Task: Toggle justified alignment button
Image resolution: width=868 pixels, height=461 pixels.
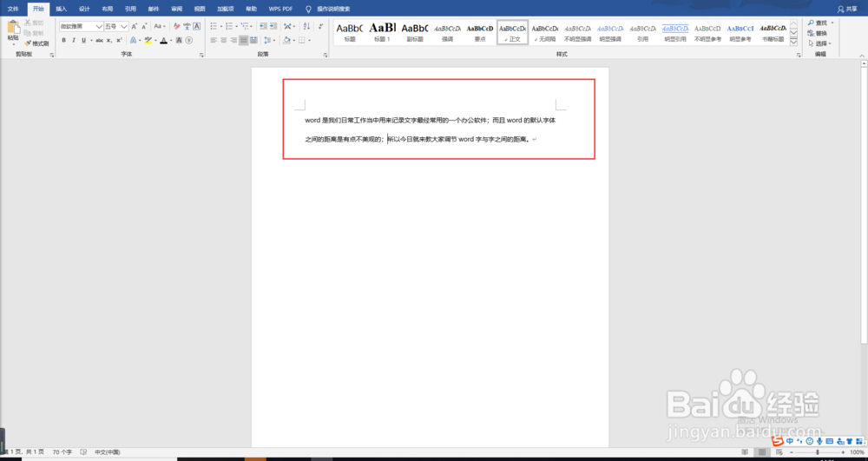Action: click(244, 41)
